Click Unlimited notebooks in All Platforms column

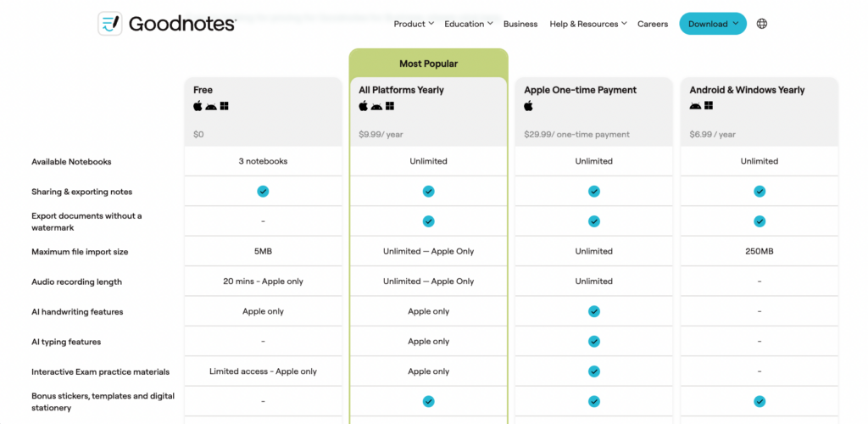428,161
